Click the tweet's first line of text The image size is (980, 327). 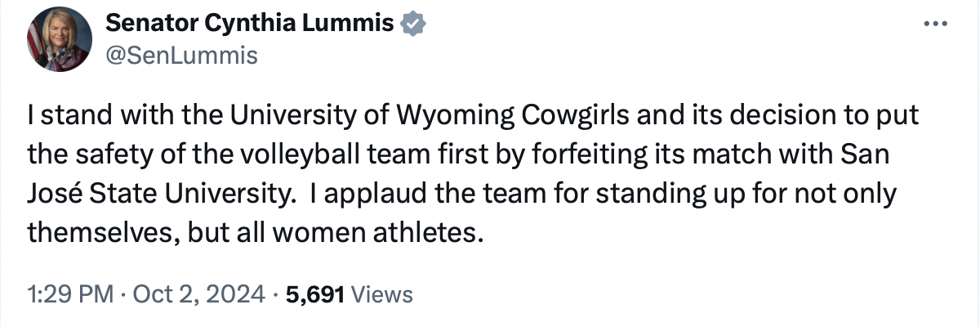[473, 117]
